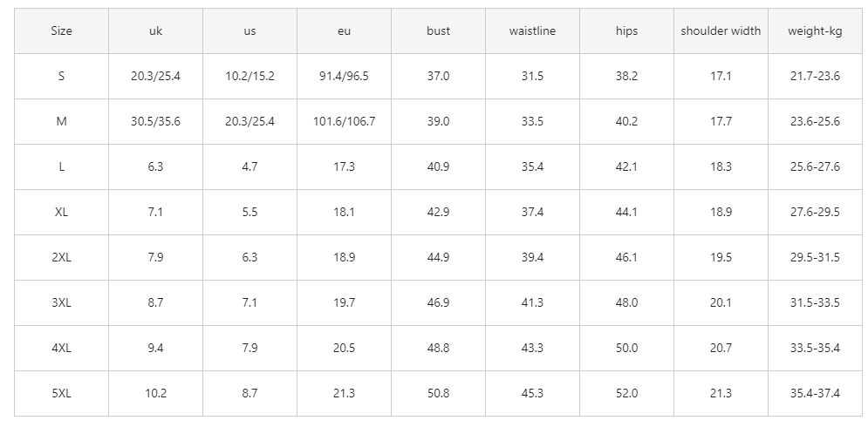
Task: Select the M size row label
Action: (61, 122)
